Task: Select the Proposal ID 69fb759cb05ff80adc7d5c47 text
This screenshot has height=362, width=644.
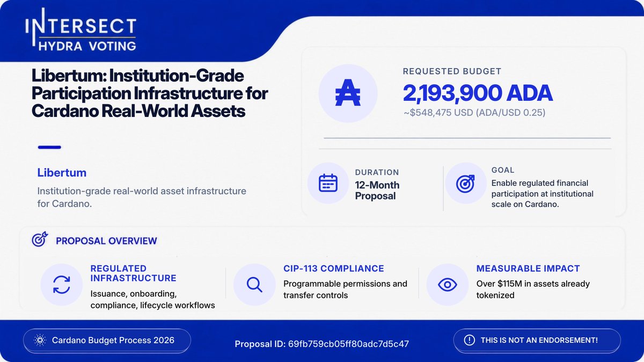Action: point(322,343)
